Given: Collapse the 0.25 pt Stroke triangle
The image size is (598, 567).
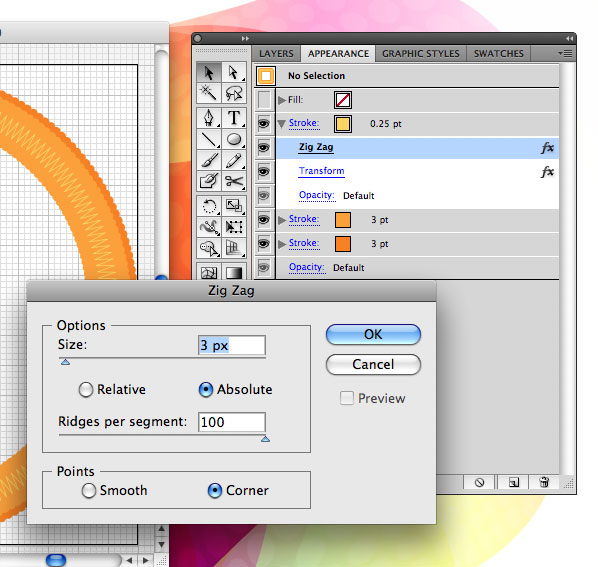Looking at the screenshot, I should 282,124.
